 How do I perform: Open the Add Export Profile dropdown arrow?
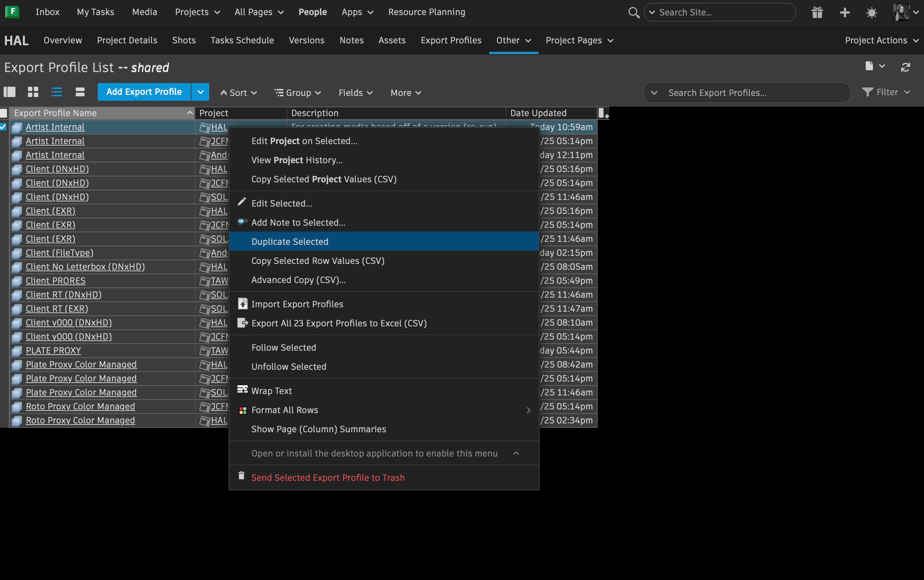pyautogui.click(x=200, y=92)
